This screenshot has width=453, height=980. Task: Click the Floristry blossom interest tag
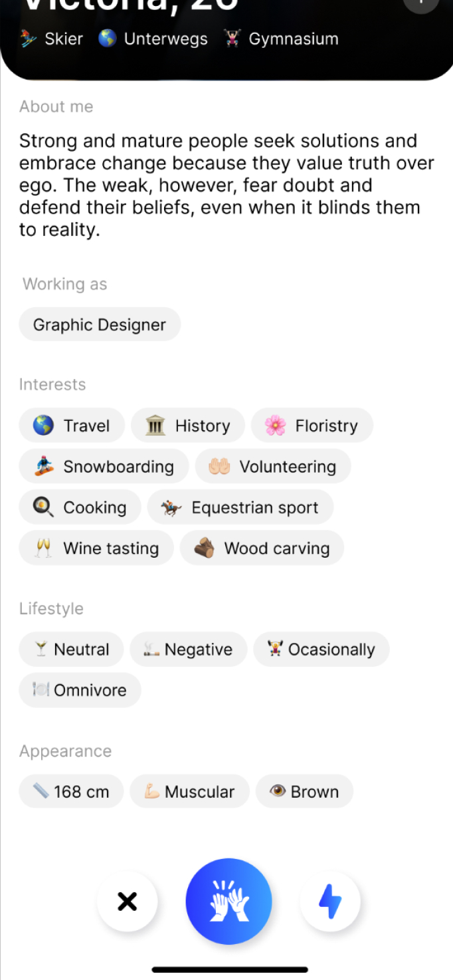click(312, 425)
